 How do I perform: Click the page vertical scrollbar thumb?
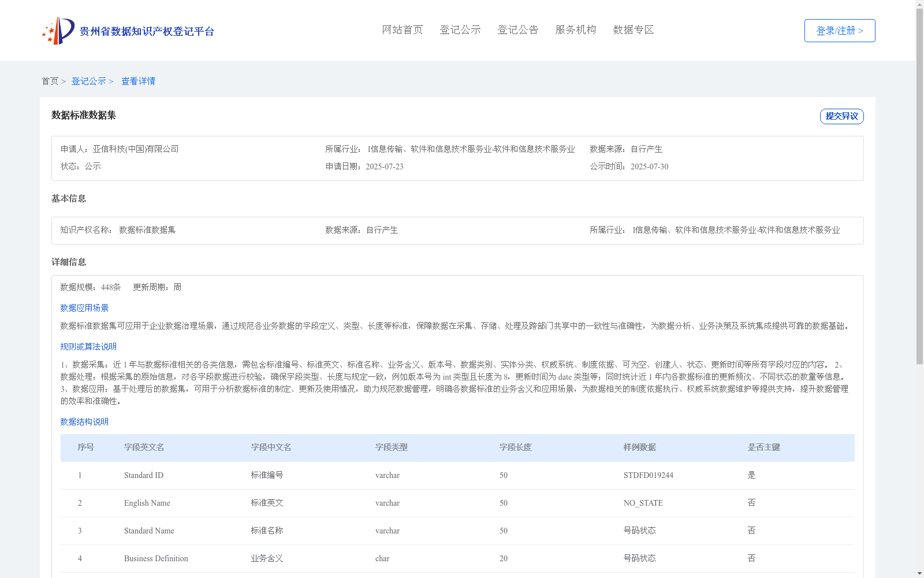click(920, 186)
